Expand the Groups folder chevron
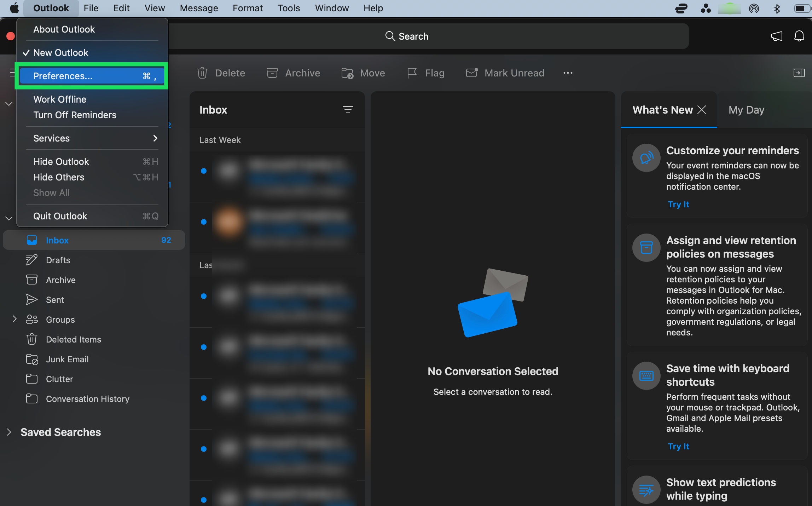This screenshot has width=812, height=506. [x=14, y=319]
